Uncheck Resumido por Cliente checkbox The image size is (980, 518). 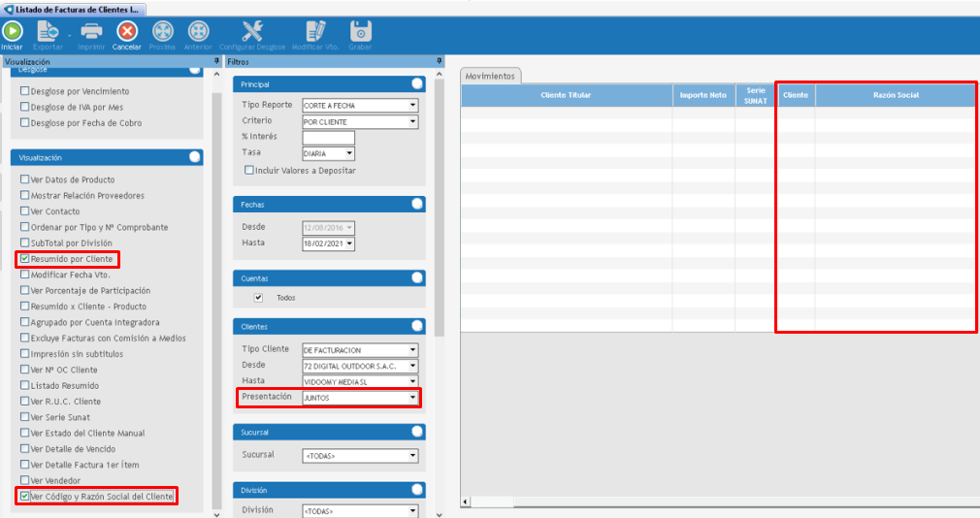click(x=24, y=259)
